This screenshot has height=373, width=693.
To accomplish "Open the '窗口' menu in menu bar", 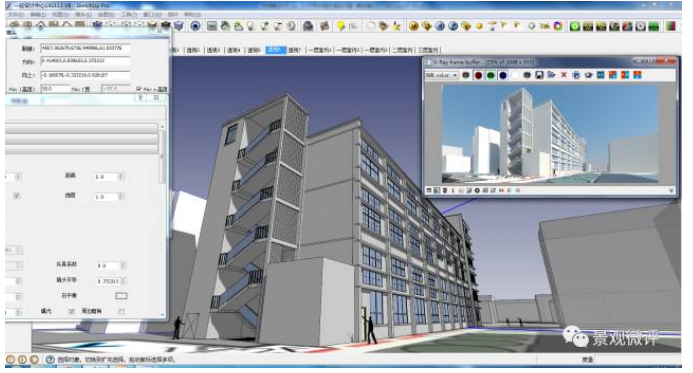I will [x=152, y=15].
